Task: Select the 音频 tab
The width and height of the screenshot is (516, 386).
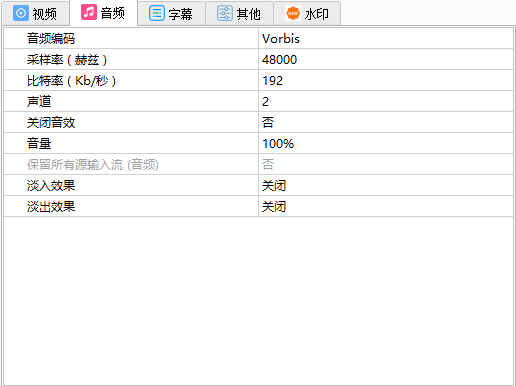Action: pyautogui.click(x=104, y=13)
